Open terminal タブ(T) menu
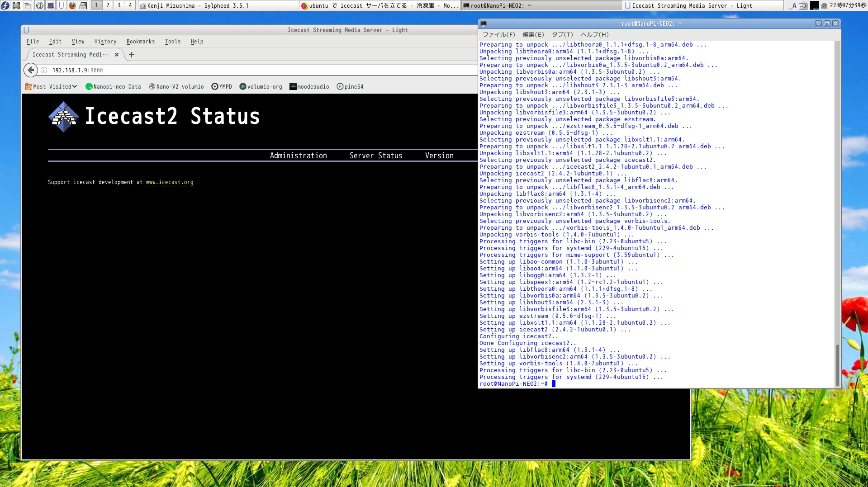This screenshot has height=487, width=868. coord(562,34)
